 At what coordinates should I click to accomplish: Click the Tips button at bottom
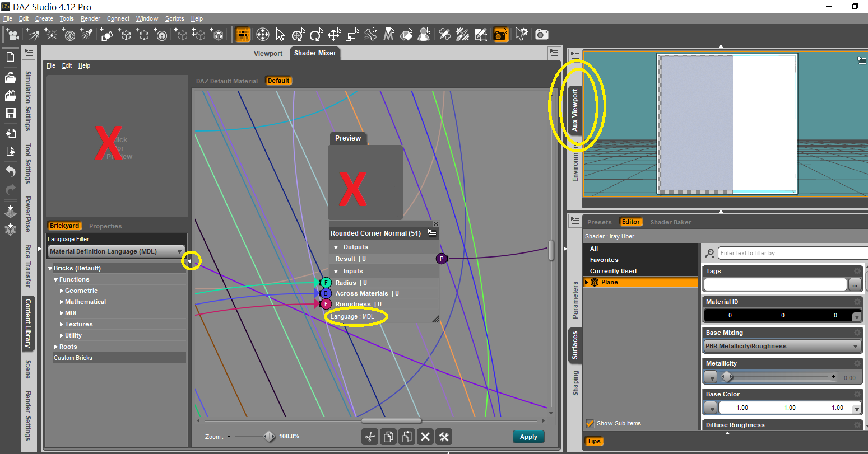[594, 441]
